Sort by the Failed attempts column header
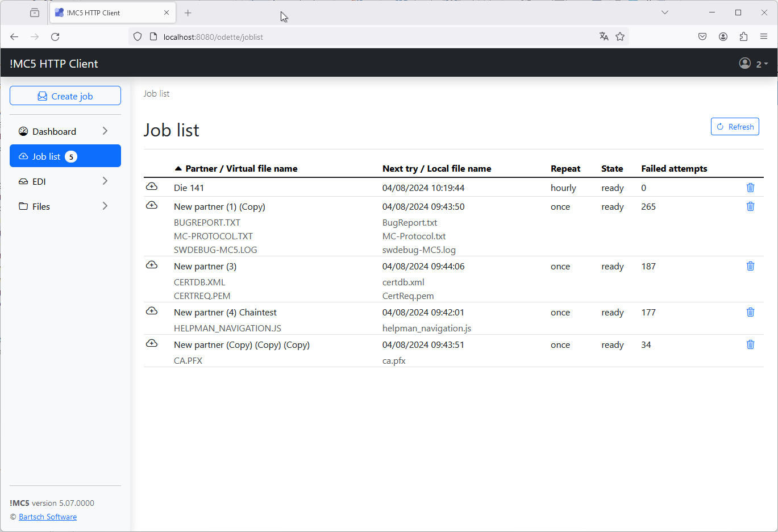The image size is (778, 532). (x=674, y=168)
